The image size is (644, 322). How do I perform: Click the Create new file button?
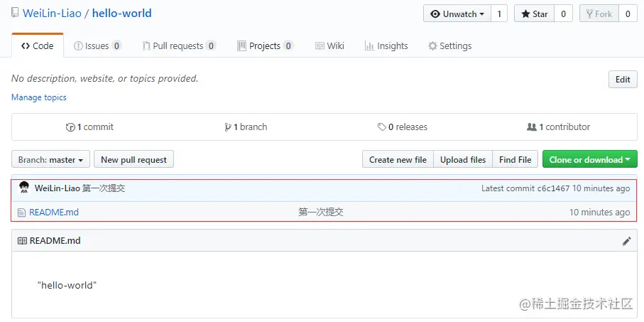[x=398, y=159]
